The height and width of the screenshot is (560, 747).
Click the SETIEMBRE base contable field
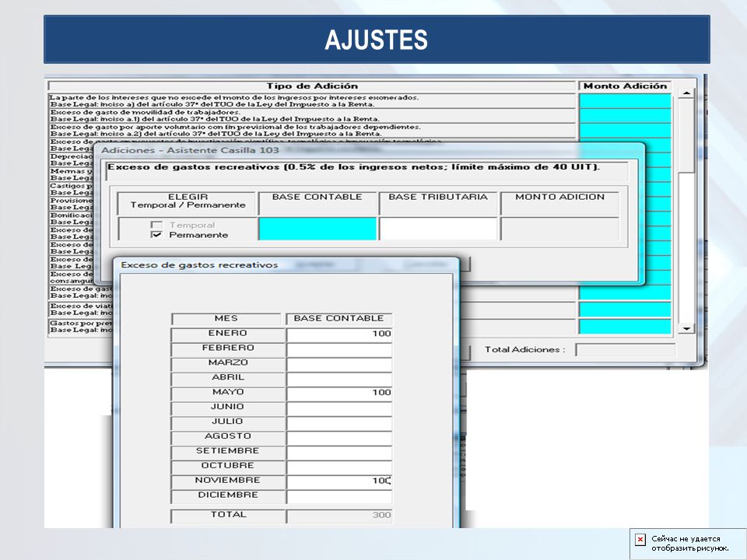(339, 452)
